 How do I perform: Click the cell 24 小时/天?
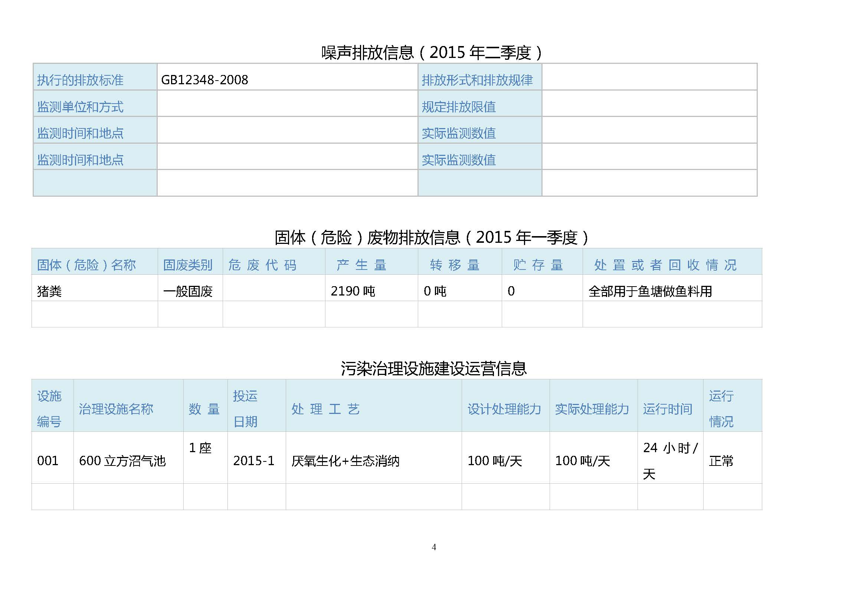pyautogui.click(x=670, y=460)
